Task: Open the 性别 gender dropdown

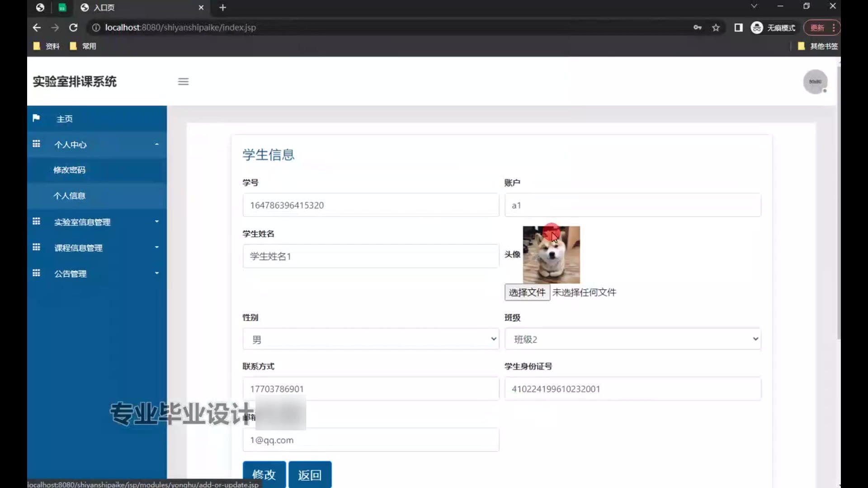Action: click(x=370, y=339)
